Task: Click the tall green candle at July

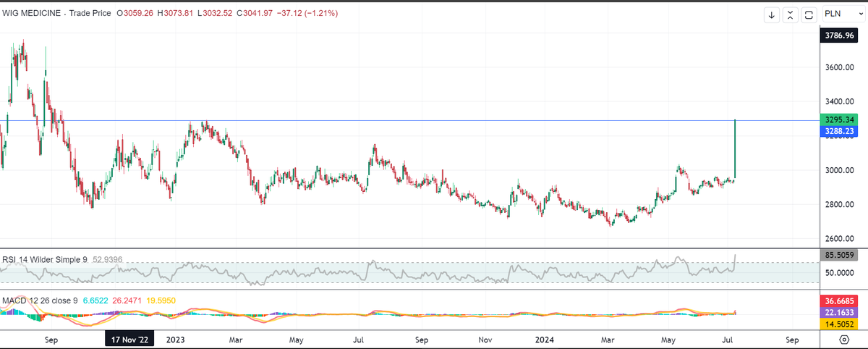Action: click(x=736, y=148)
